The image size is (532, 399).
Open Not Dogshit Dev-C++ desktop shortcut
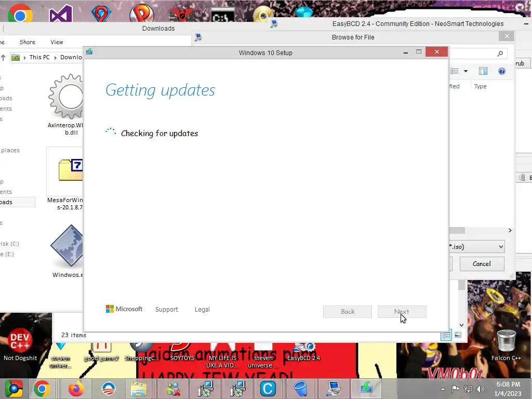click(x=20, y=345)
